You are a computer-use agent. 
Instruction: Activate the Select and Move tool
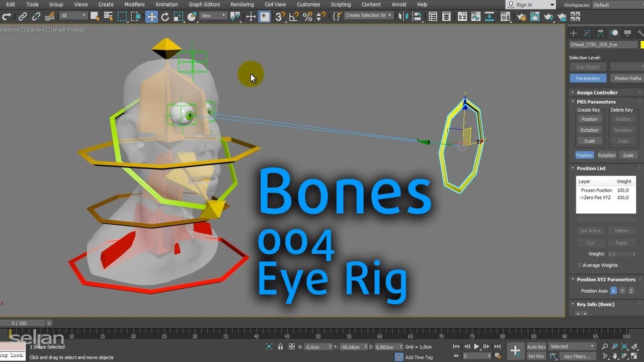[x=151, y=16]
